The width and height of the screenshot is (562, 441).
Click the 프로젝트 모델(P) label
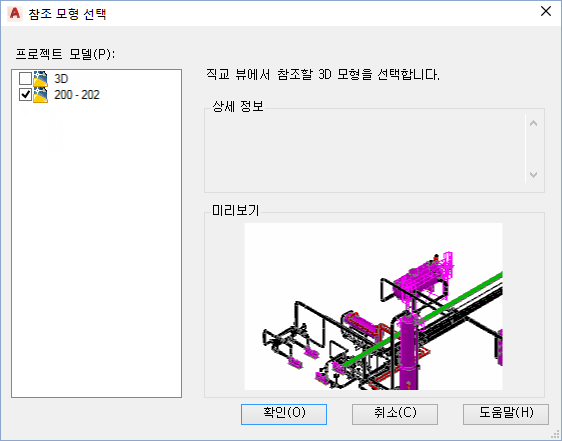[65, 54]
